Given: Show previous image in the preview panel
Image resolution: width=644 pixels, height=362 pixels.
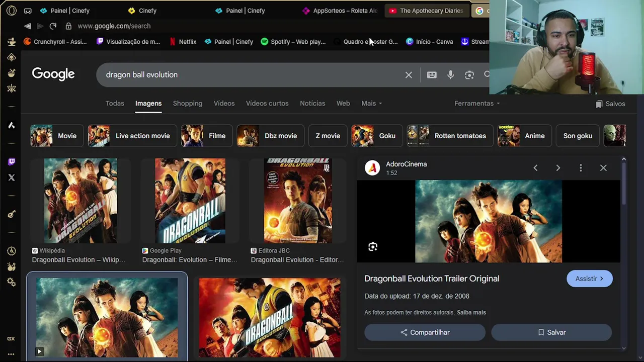Looking at the screenshot, I should pos(535,168).
